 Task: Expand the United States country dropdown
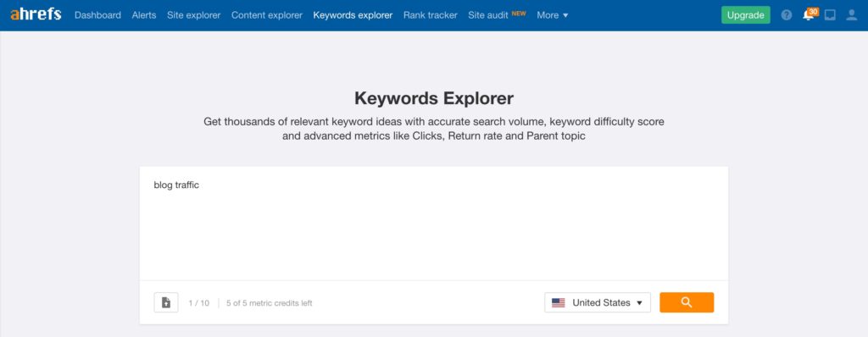598,302
